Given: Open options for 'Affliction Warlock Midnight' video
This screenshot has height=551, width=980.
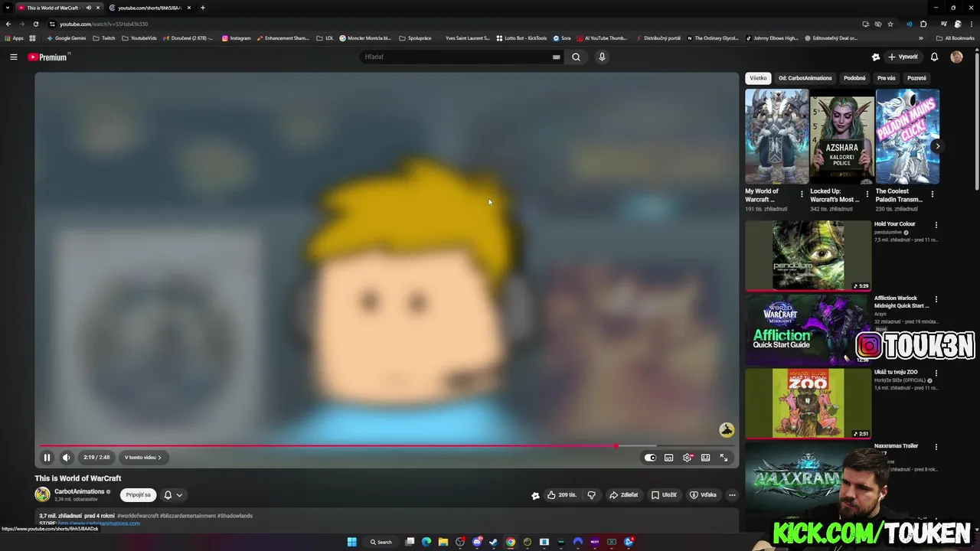Looking at the screenshot, I should pos(936,299).
